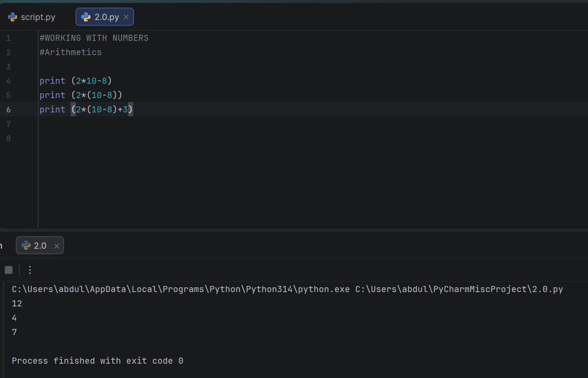Click line number 8 in gutter
Viewport: 588px width, 378px height.
click(x=9, y=138)
